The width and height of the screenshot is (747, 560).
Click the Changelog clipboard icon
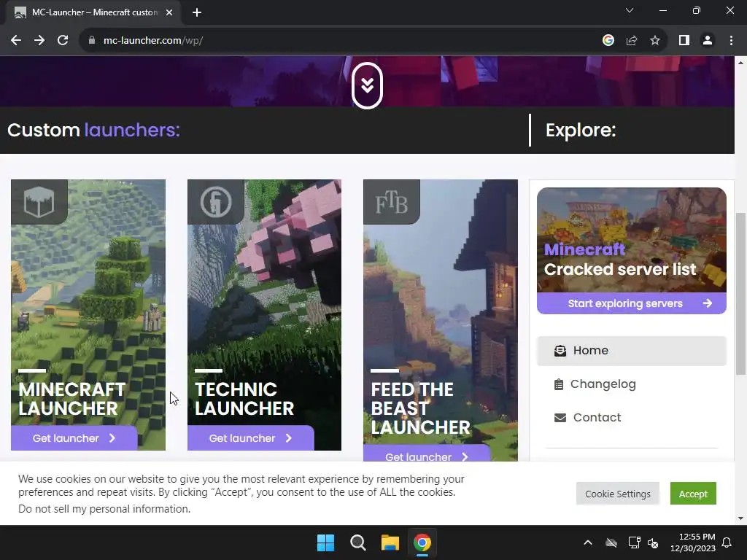pos(559,384)
